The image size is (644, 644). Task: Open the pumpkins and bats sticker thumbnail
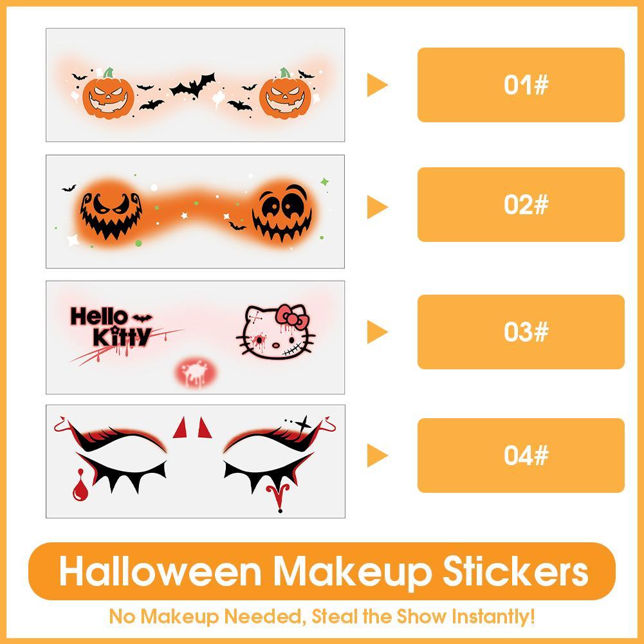[x=195, y=85]
